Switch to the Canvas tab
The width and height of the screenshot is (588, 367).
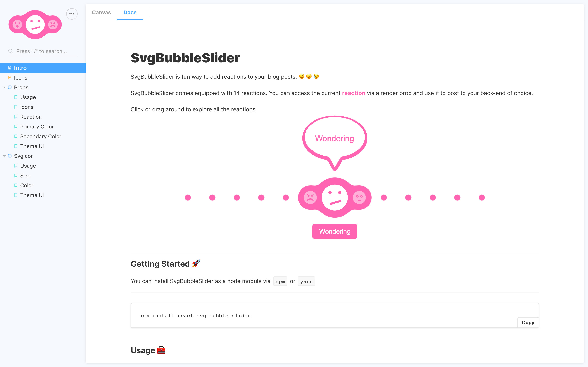101,12
